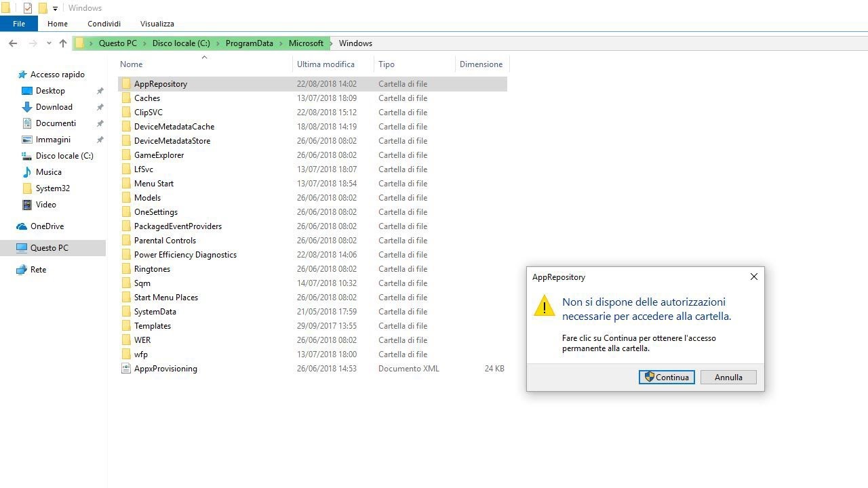Select the DeviceMetadataCache folder icon
Image resolution: width=868 pixels, height=488 pixels.
pos(125,127)
